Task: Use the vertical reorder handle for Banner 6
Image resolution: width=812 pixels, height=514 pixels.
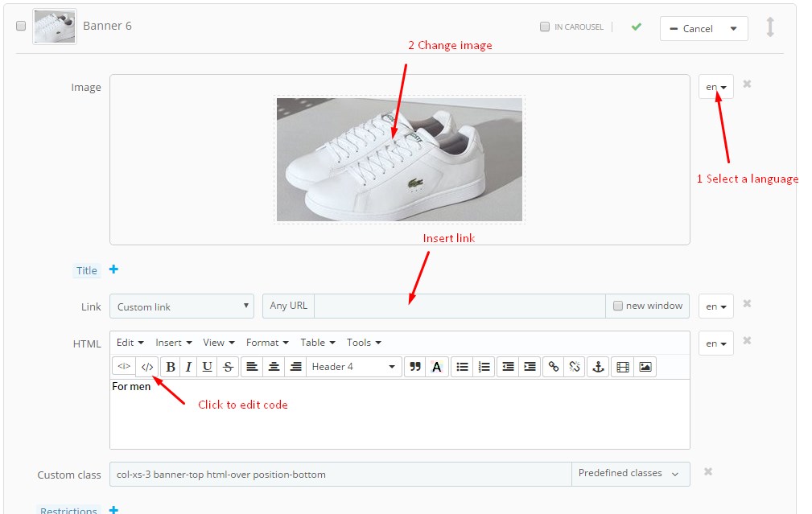Action: click(770, 27)
